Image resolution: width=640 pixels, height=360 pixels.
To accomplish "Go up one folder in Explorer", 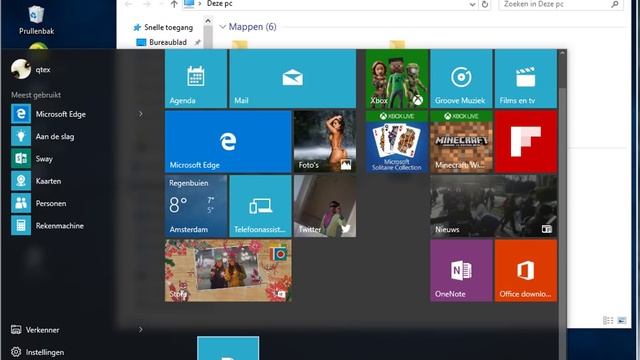I will pyautogui.click(x=174, y=4).
